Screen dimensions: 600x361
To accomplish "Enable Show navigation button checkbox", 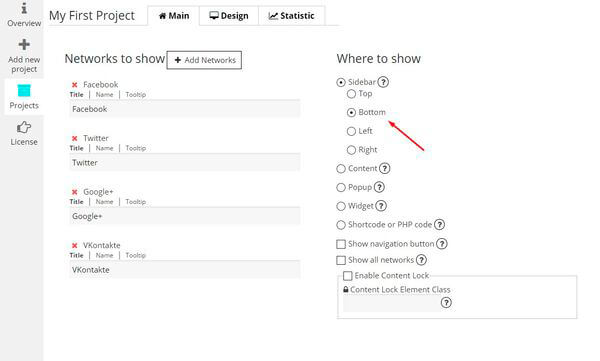I will pyautogui.click(x=341, y=244).
